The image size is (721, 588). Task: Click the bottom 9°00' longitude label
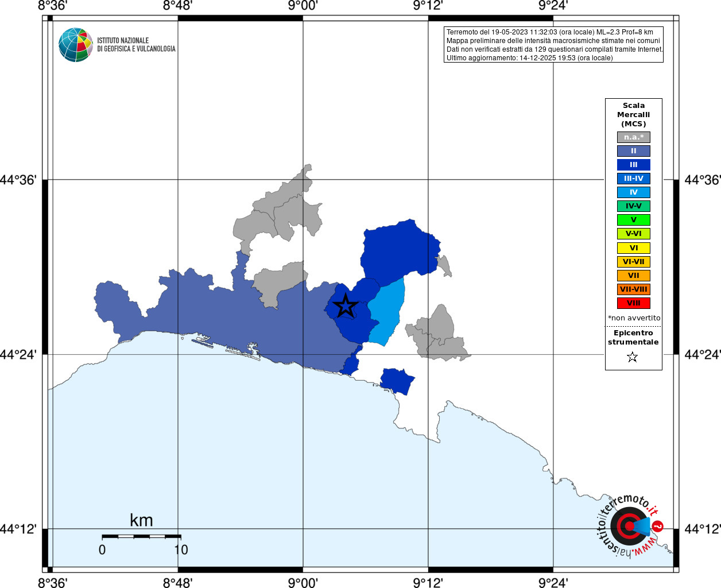coord(303,583)
